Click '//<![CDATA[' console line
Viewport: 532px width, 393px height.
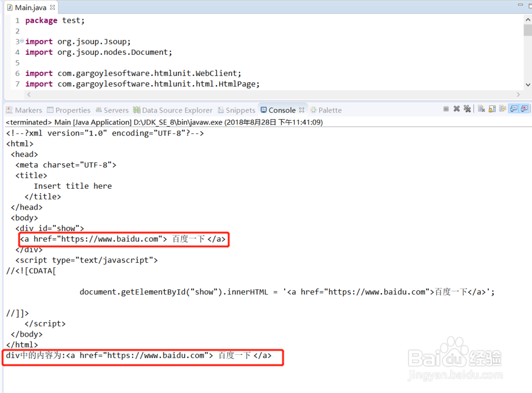(31, 271)
